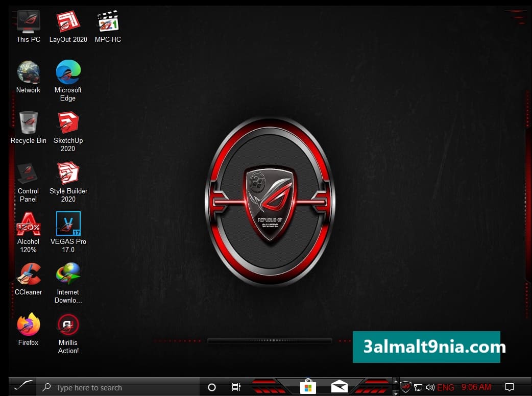Open the MPC-HC media player icon
This screenshot has width=532, height=396.
108,27
